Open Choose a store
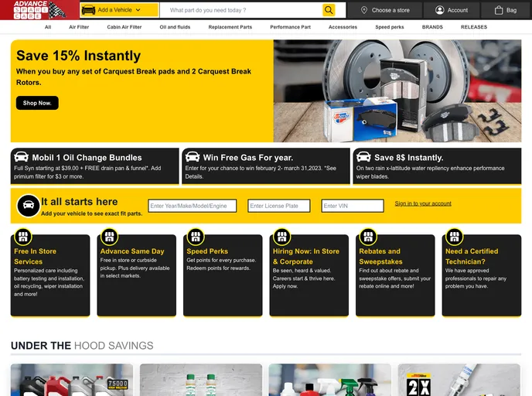This screenshot has width=532, height=396. (385, 10)
